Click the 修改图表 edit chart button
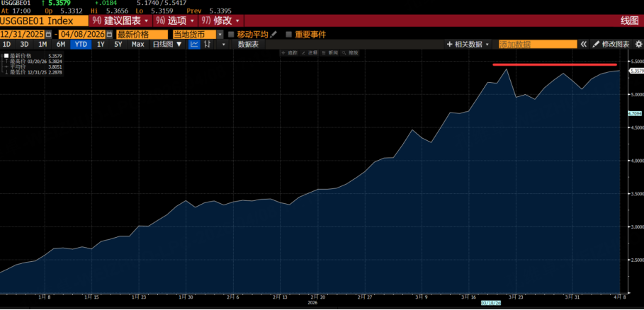This screenshot has width=644, height=310. (x=611, y=45)
